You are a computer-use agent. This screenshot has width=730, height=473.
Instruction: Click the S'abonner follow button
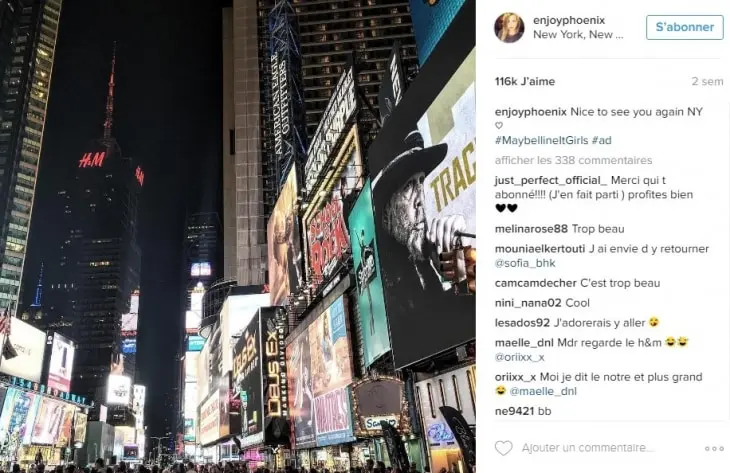click(x=684, y=27)
